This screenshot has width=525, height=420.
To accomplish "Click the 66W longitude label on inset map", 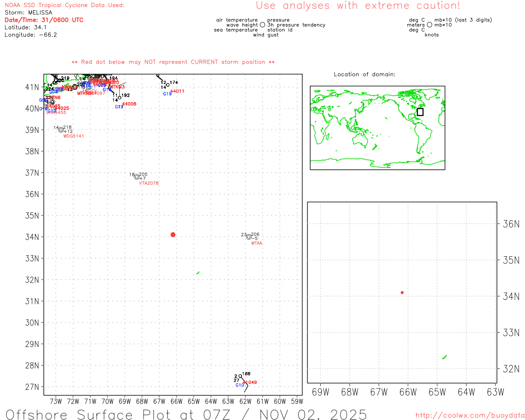I will tap(408, 392).
